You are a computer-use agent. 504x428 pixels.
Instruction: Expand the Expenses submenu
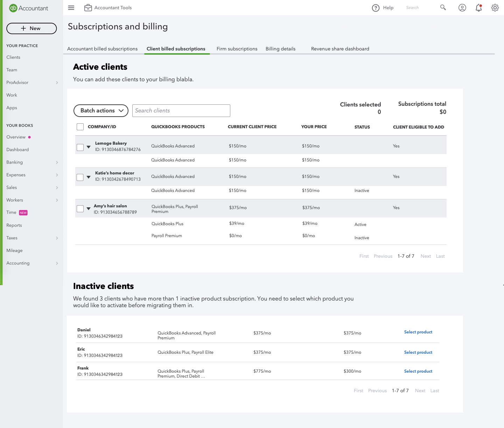[x=57, y=175]
